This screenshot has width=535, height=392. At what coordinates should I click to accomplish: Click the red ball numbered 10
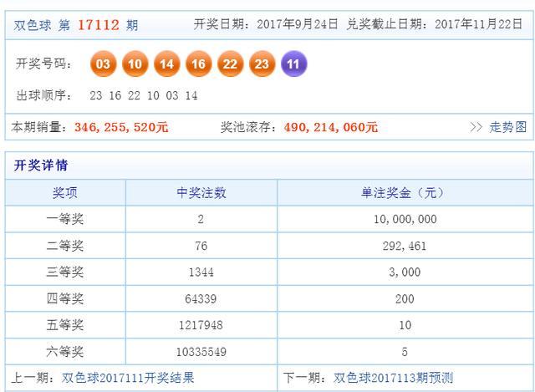point(135,64)
